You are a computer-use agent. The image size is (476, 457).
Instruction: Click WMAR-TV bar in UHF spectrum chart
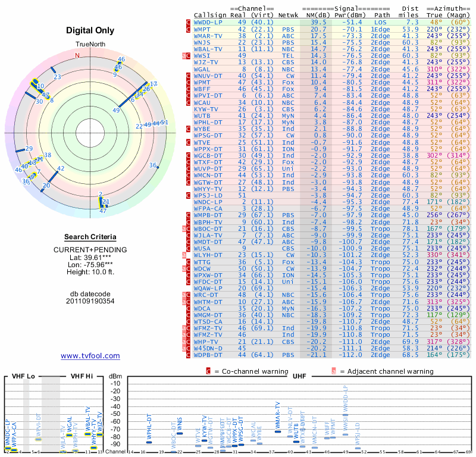point(278,431)
